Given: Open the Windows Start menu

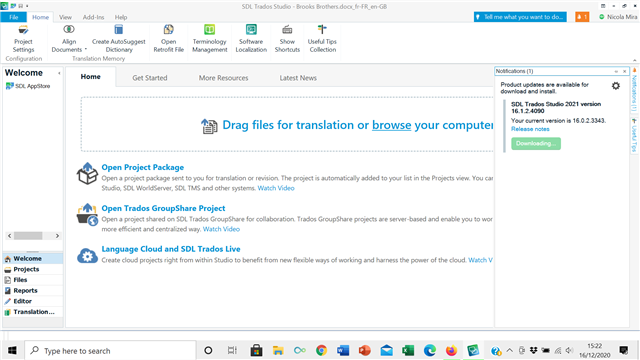Looking at the screenshot, I should (x=12, y=350).
